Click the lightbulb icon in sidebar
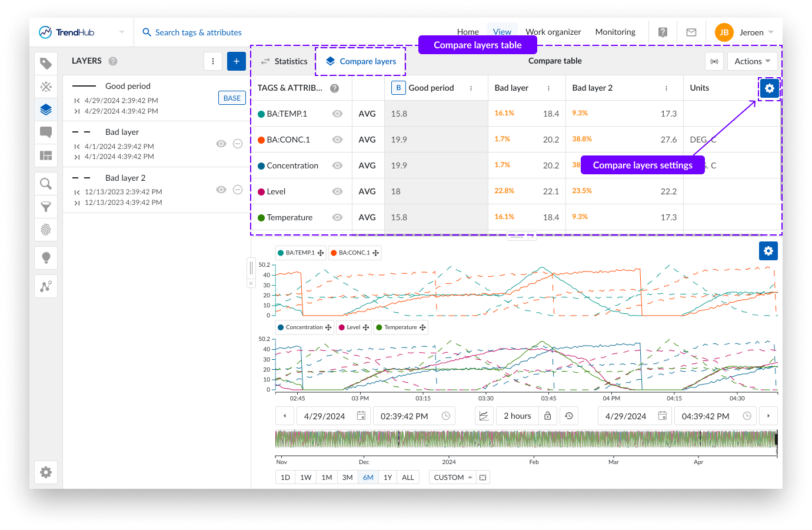Viewport: 812px width, 530px height. click(46, 258)
